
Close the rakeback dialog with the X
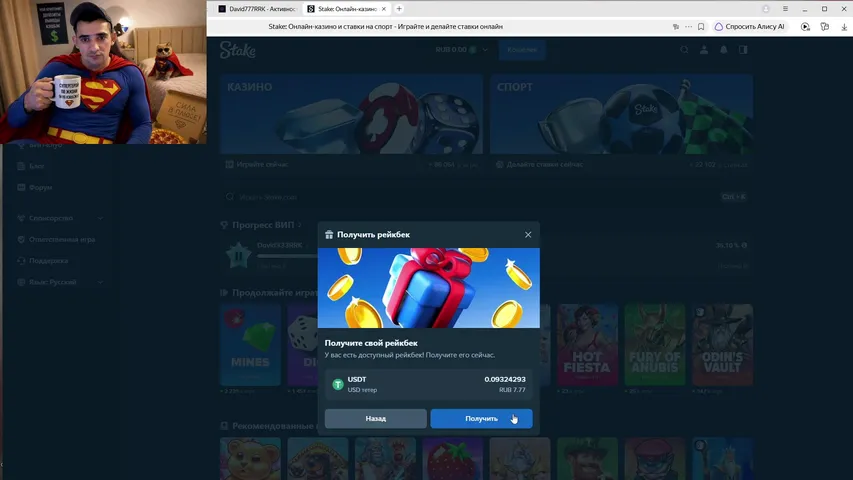coord(528,235)
